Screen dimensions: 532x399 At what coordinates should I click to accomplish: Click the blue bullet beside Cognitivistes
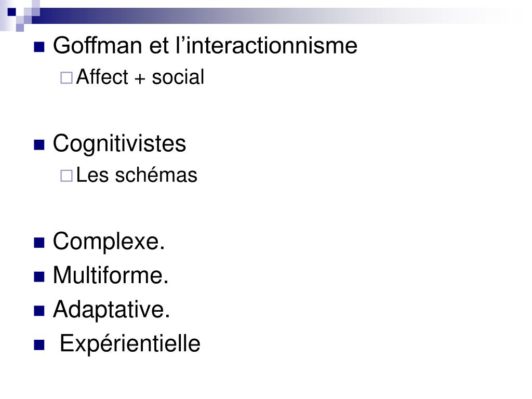(x=39, y=145)
